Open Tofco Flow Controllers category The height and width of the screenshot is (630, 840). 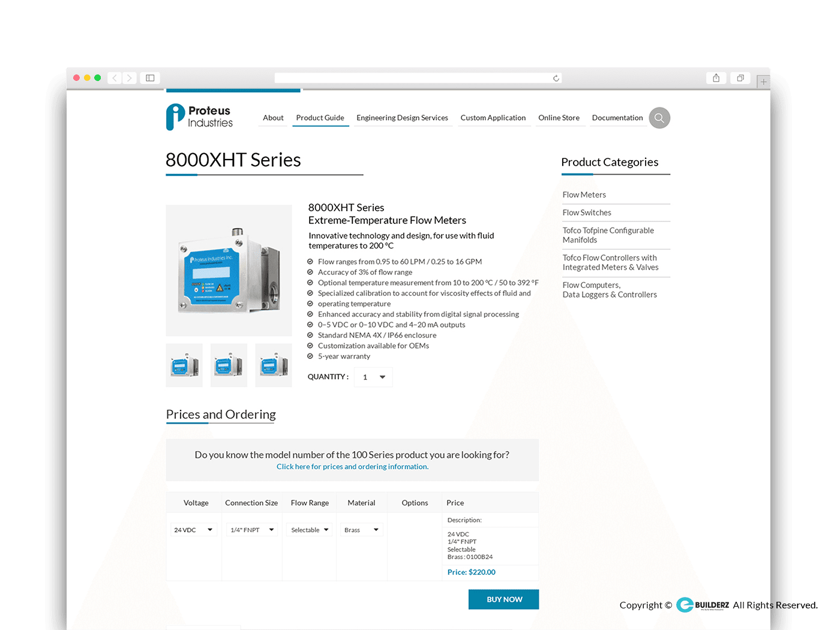(x=610, y=263)
